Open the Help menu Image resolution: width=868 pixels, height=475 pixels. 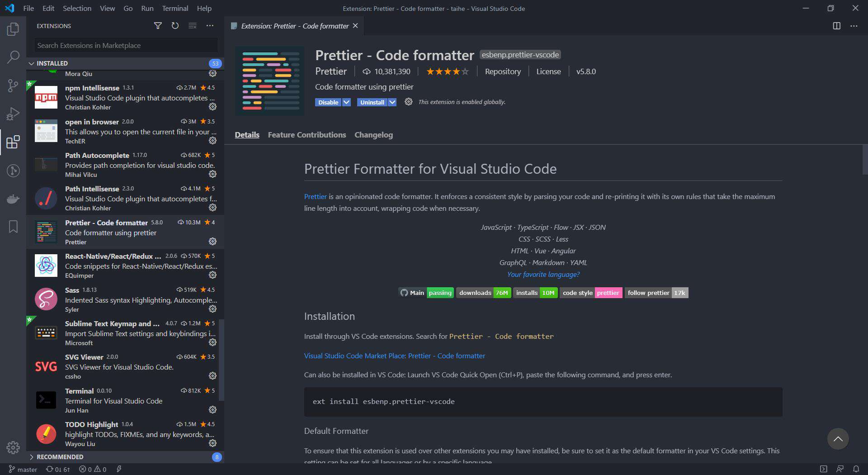point(204,8)
